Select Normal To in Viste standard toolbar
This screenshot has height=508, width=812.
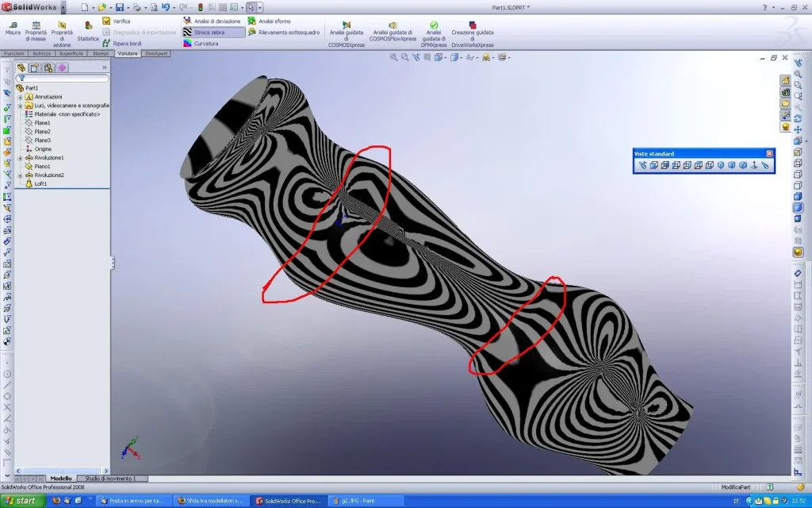[x=754, y=165]
